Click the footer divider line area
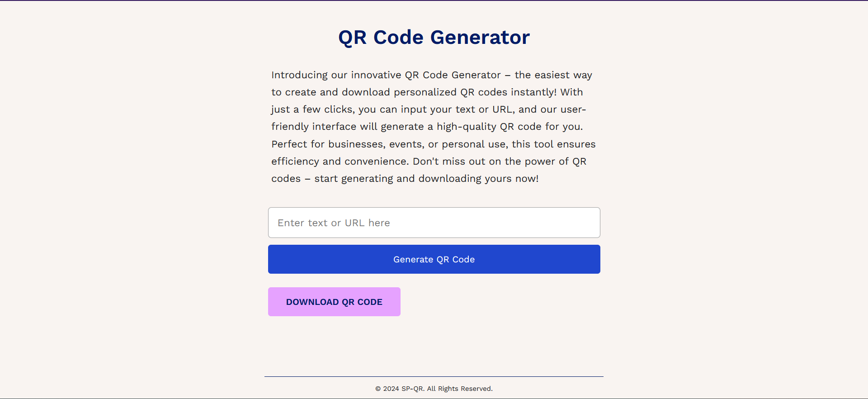The height and width of the screenshot is (399, 868). [x=434, y=376]
